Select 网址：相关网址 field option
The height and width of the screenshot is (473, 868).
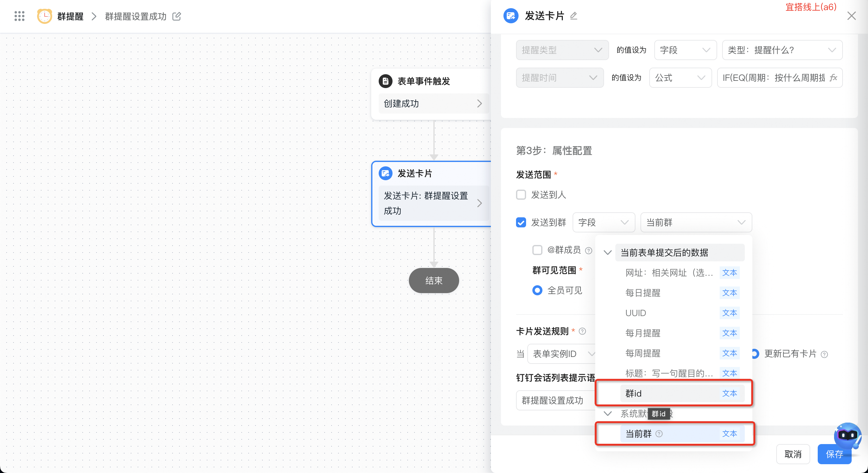(682, 273)
